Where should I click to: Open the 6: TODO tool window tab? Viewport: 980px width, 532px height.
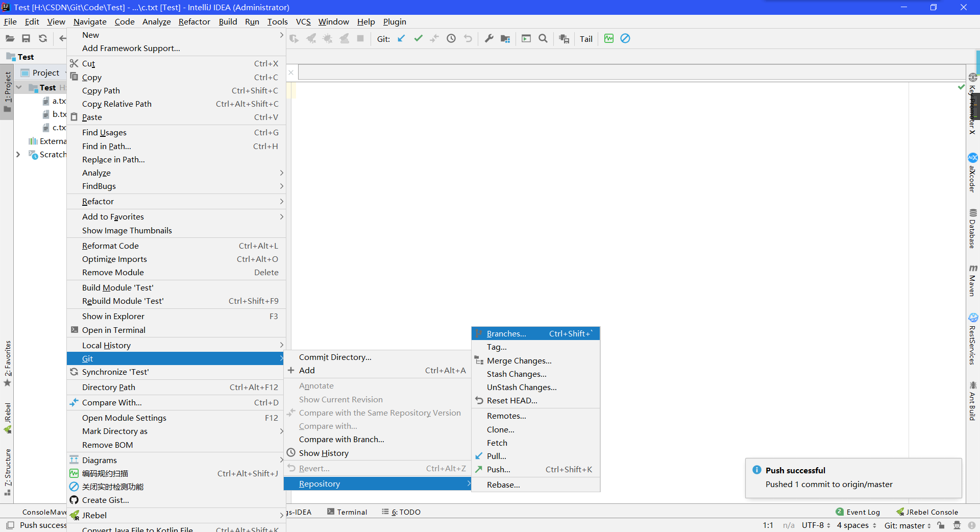401,512
